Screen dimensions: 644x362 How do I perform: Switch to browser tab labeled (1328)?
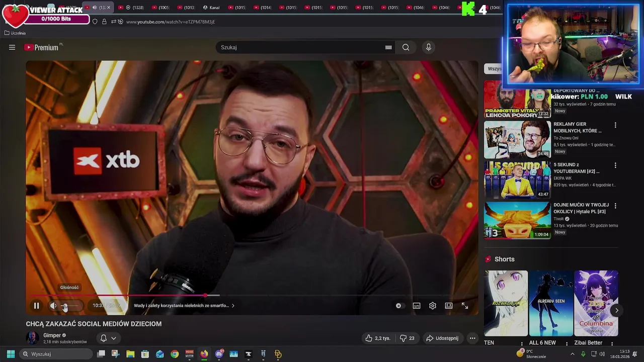click(x=131, y=8)
